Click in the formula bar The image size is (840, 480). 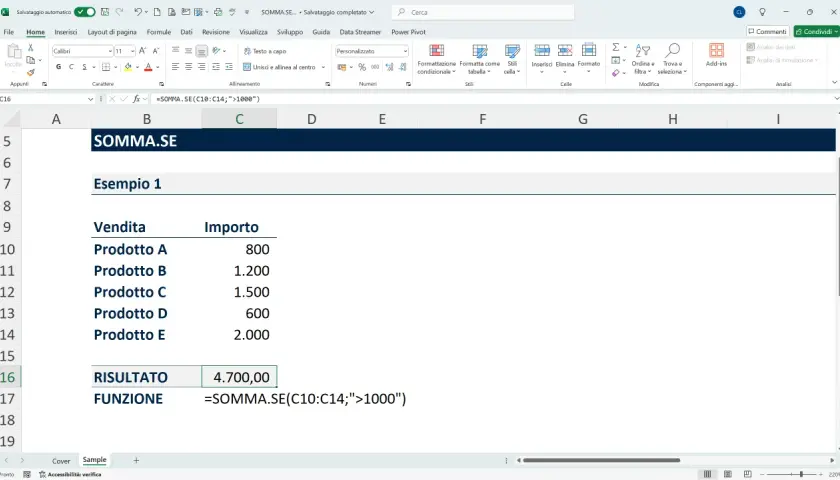click(x=493, y=99)
